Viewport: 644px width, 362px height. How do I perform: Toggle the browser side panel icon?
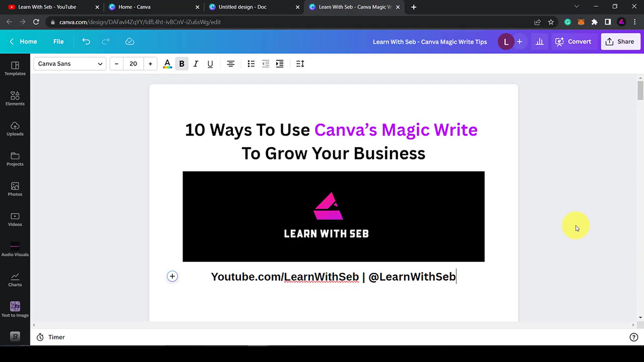[x=608, y=22]
